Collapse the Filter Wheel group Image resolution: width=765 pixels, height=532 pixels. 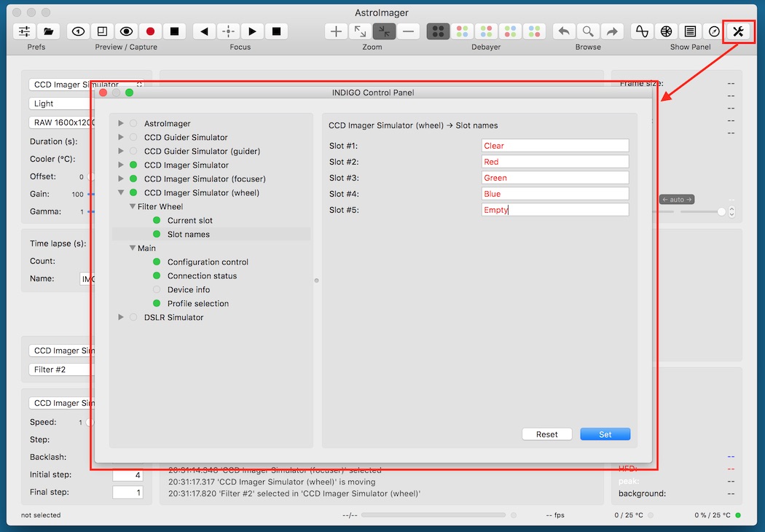132,206
